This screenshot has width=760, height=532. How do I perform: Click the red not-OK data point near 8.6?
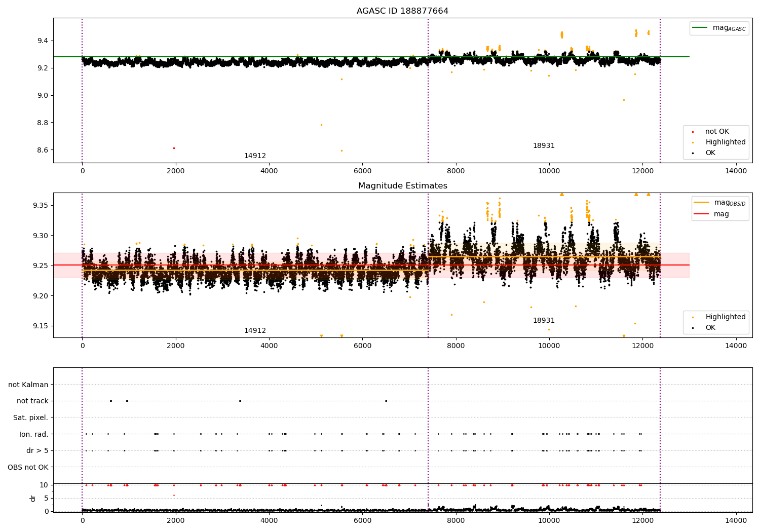click(x=174, y=148)
